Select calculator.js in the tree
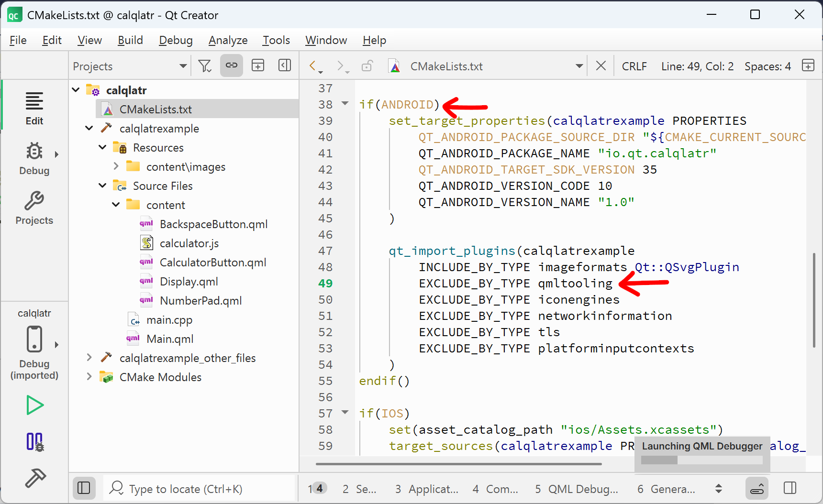 point(189,243)
